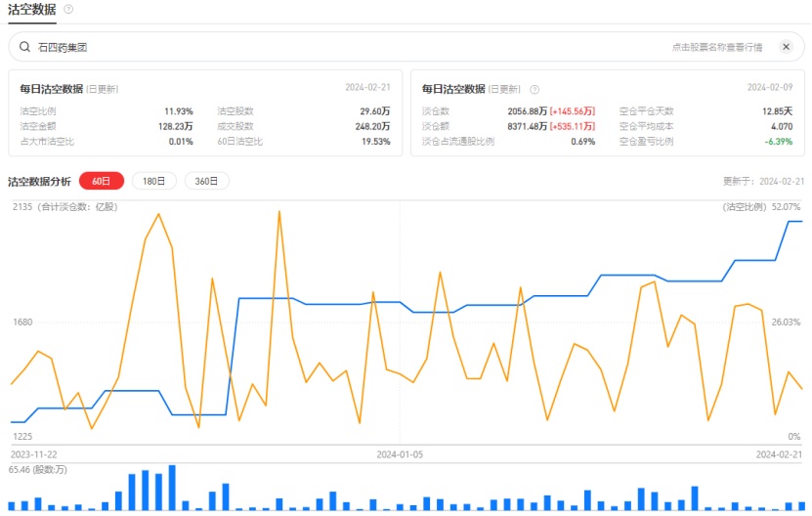Click the date 2024-02-09 in second card
The height and width of the screenshot is (516, 812).
[x=770, y=87]
